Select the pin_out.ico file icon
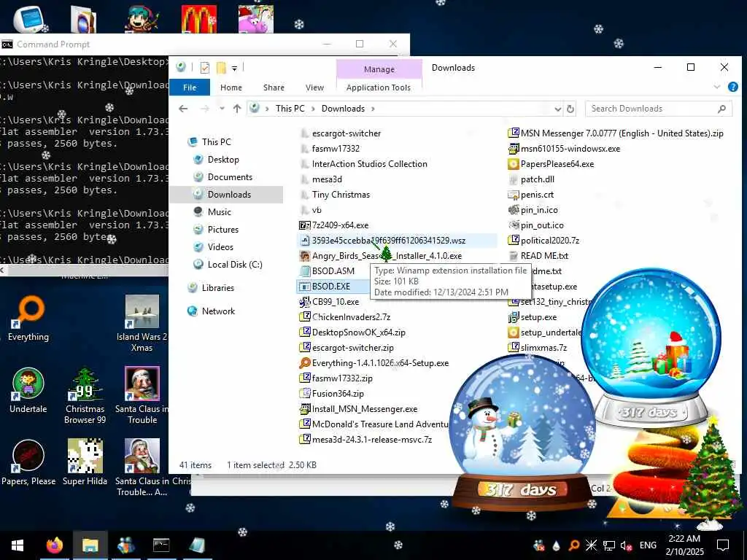The image size is (747, 560). (x=513, y=225)
